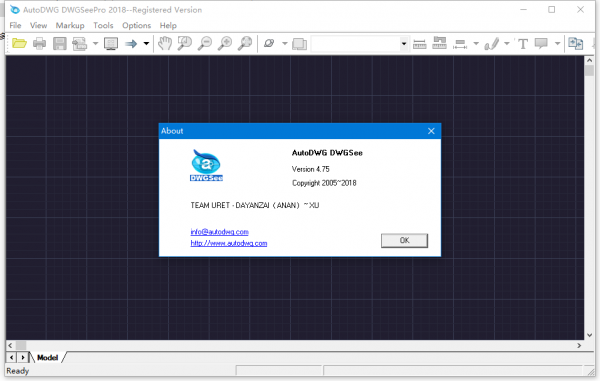Click the Print toolbar icon
The width and height of the screenshot is (600, 381).
coord(39,44)
